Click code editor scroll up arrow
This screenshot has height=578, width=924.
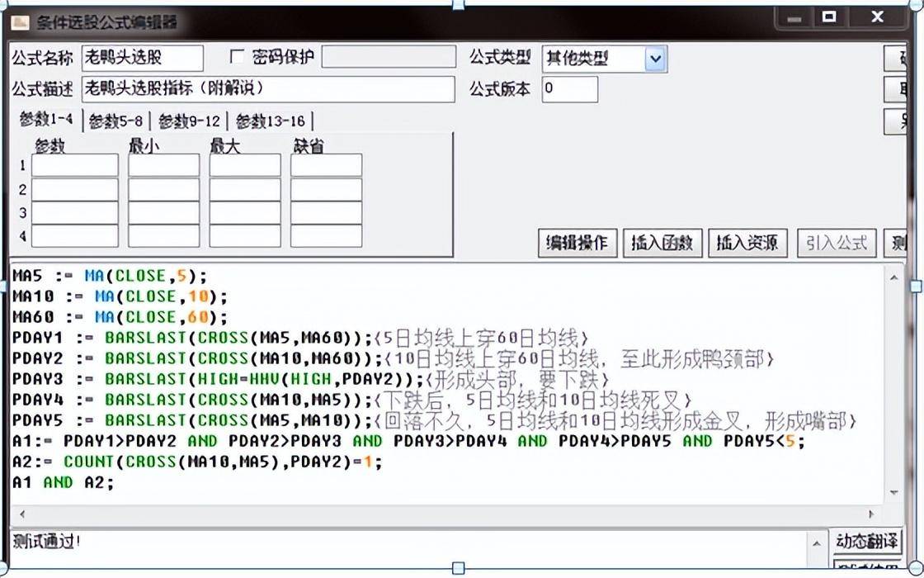[x=893, y=277]
